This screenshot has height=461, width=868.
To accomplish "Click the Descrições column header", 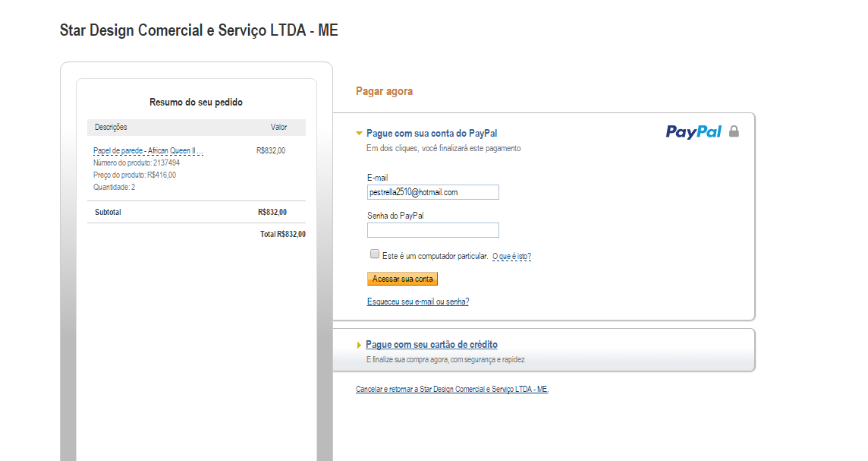I will point(111,127).
